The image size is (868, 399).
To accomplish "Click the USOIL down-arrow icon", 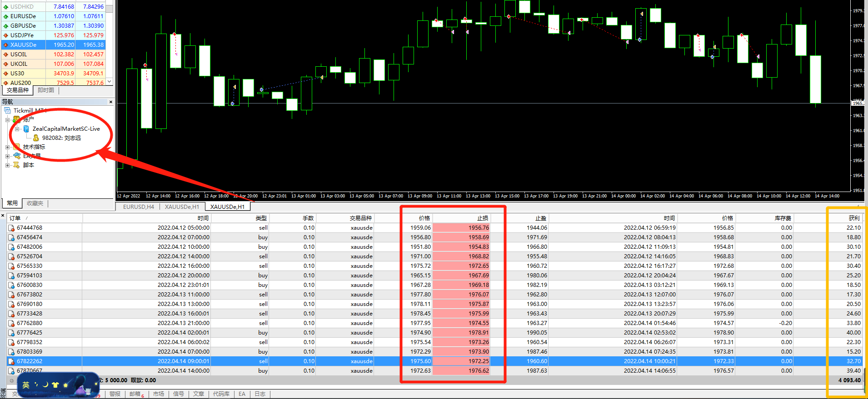I will [5, 54].
